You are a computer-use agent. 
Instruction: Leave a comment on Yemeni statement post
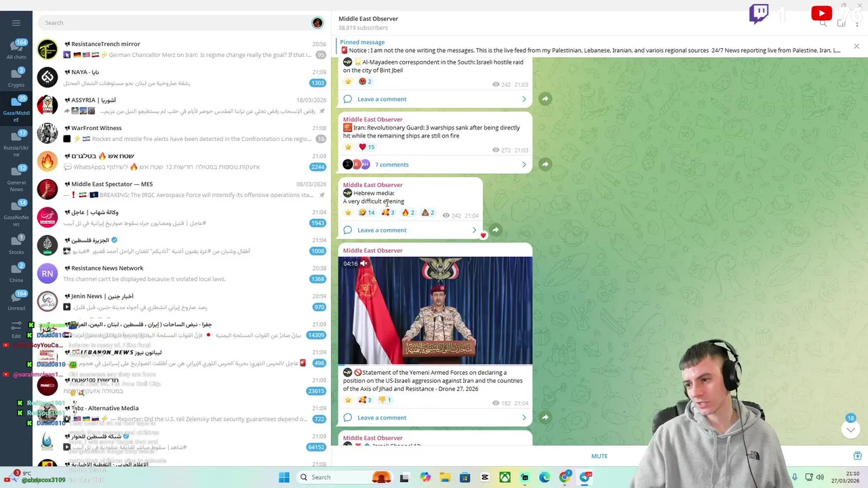[x=382, y=418]
